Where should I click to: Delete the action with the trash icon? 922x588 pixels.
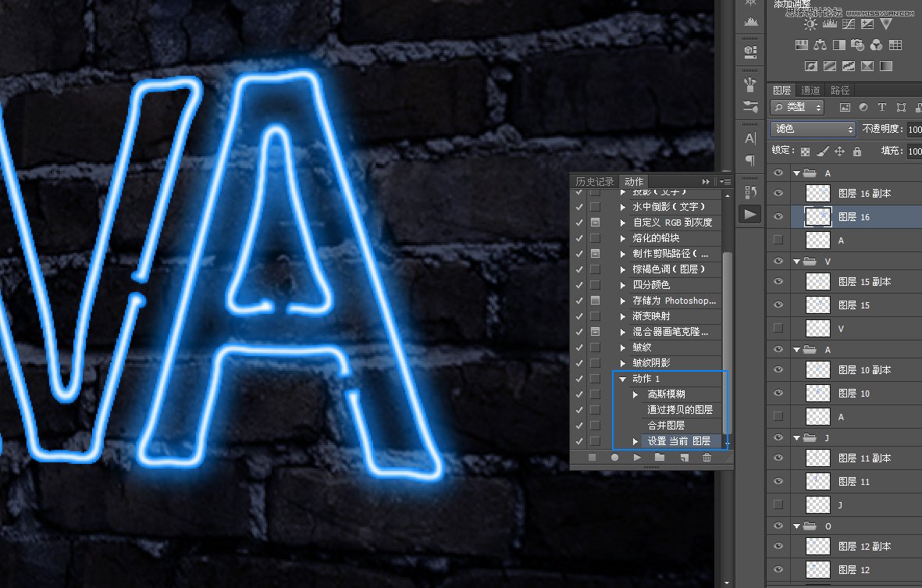click(x=707, y=458)
